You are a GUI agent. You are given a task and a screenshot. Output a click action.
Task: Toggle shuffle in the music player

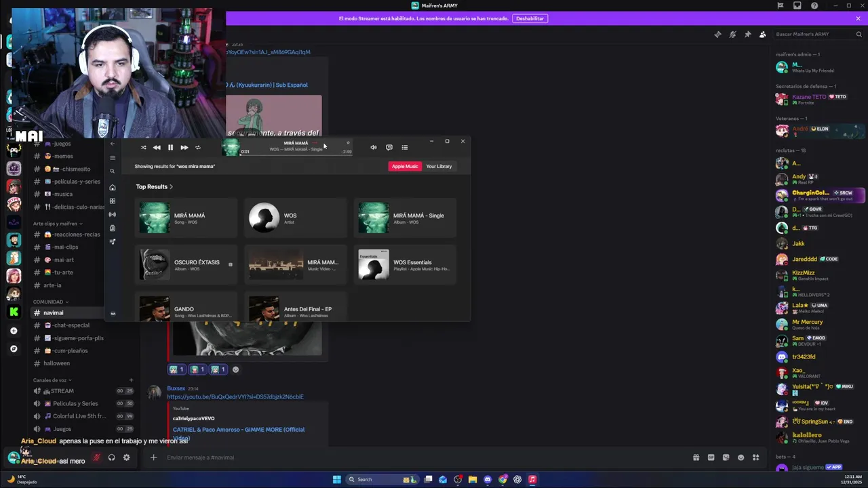[143, 147]
